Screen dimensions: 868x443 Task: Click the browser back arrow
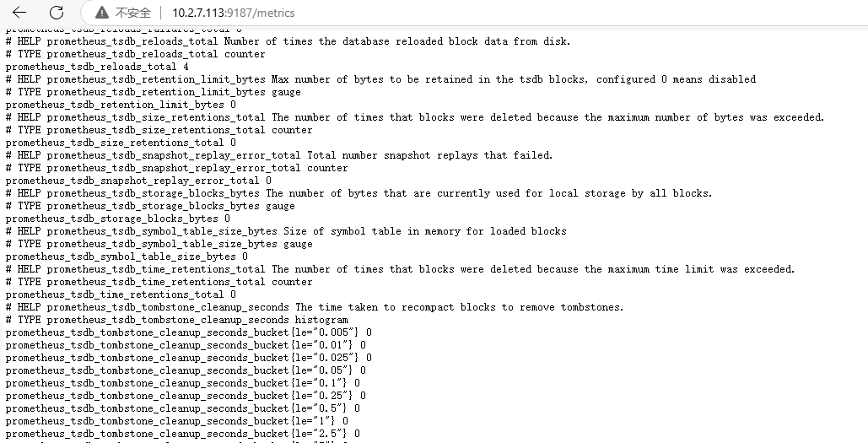tap(19, 13)
